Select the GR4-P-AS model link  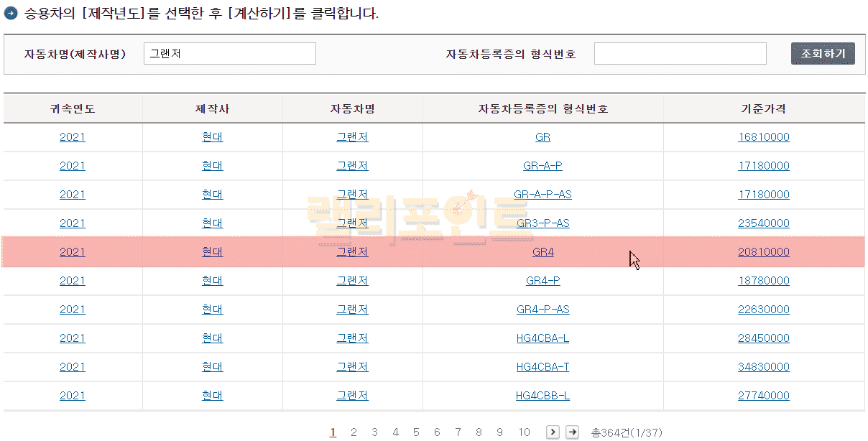point(542,310)
